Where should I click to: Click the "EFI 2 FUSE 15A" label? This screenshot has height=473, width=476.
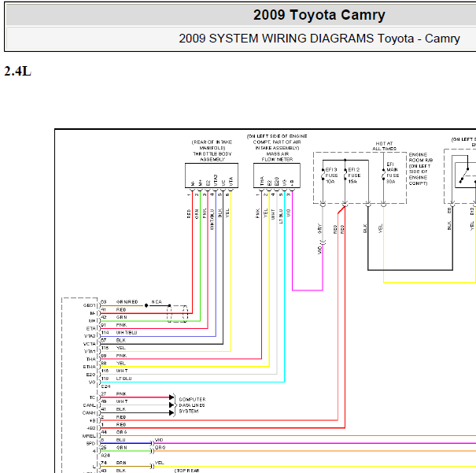coord(354,176)
